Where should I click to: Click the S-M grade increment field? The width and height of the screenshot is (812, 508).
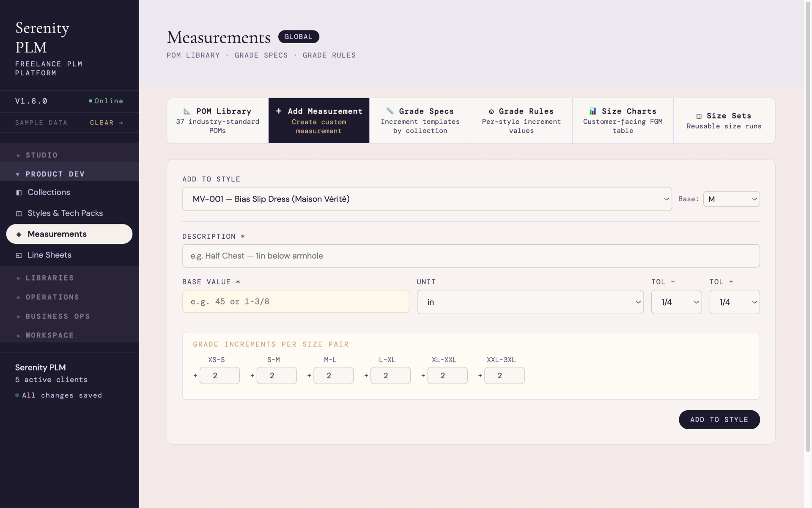coord(277,375)
